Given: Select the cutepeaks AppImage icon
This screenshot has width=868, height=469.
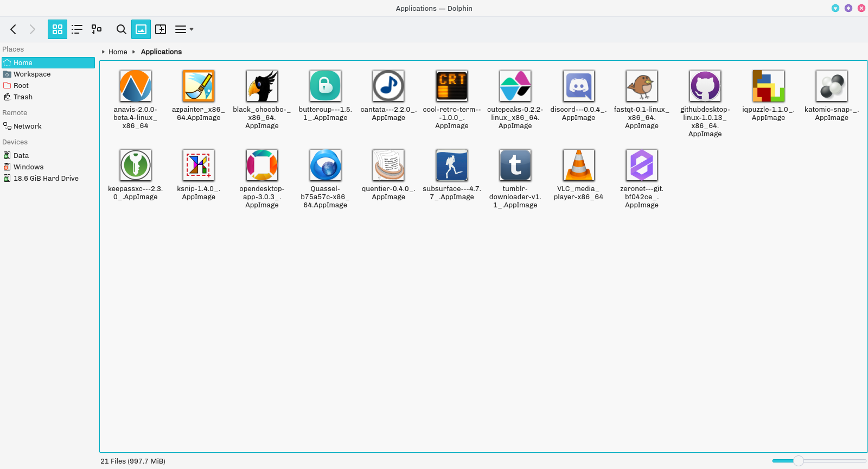Looking at the screenshot, I should [x=515, y=86].
